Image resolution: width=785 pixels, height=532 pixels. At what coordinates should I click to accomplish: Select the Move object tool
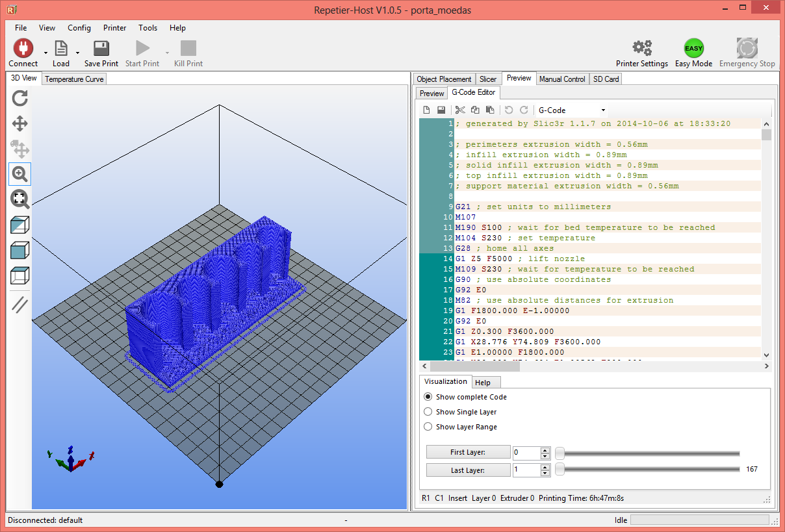[20, 149]
